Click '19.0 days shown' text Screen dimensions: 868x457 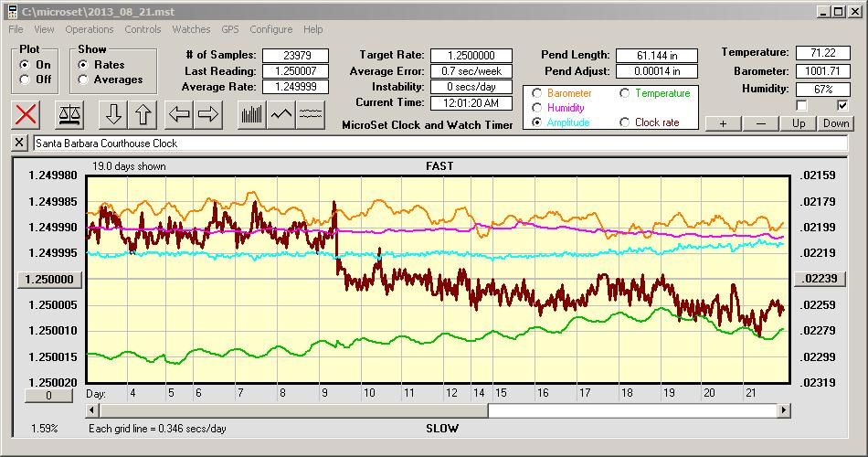click(x=129, y=166)
